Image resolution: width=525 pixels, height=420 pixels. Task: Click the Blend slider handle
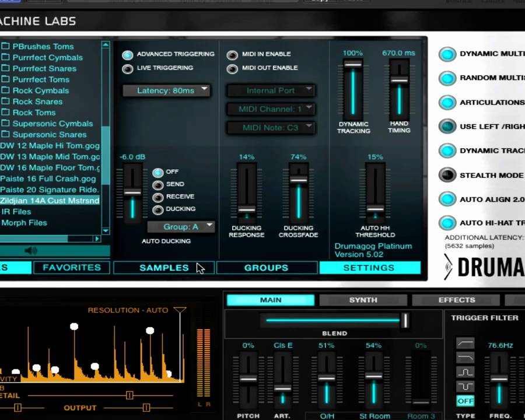pos(405,320)
